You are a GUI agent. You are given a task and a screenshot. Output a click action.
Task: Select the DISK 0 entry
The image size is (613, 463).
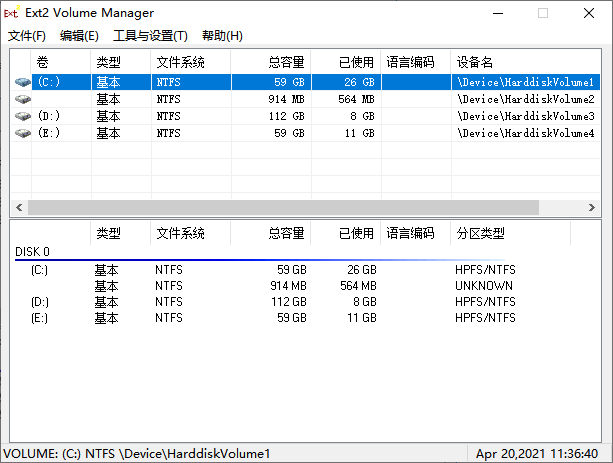point(32,252)
